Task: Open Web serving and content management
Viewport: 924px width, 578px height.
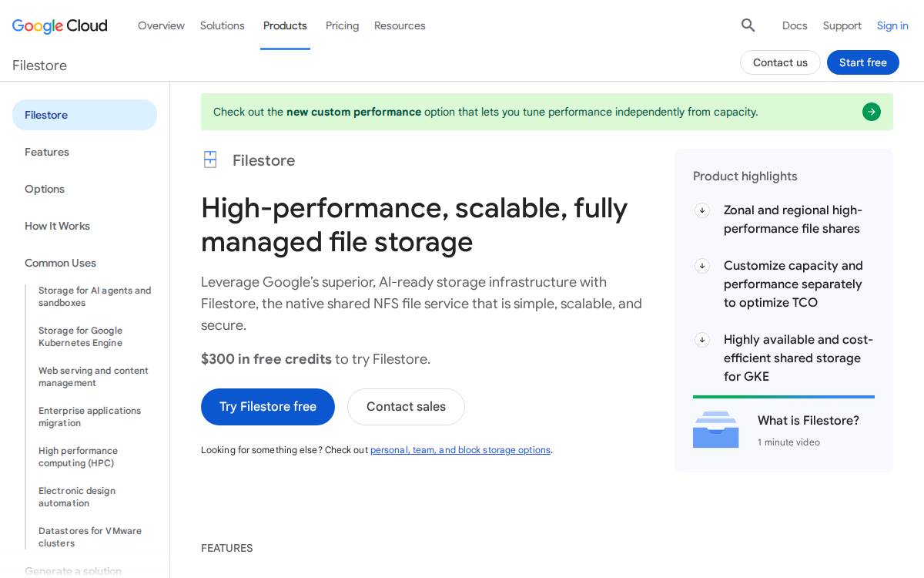Action: [93, 377]
